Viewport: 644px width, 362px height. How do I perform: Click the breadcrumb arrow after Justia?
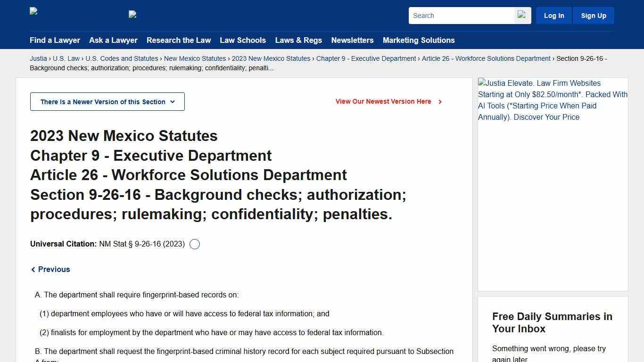coord(50,58)
